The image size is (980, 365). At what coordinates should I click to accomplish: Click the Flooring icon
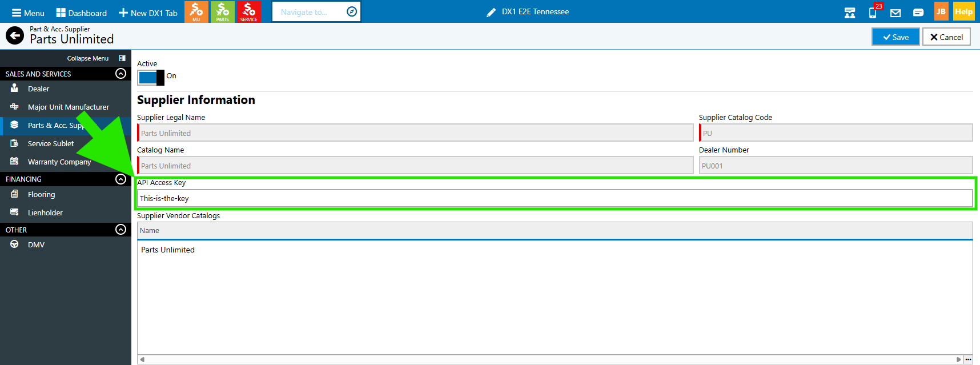click(14, 194)
